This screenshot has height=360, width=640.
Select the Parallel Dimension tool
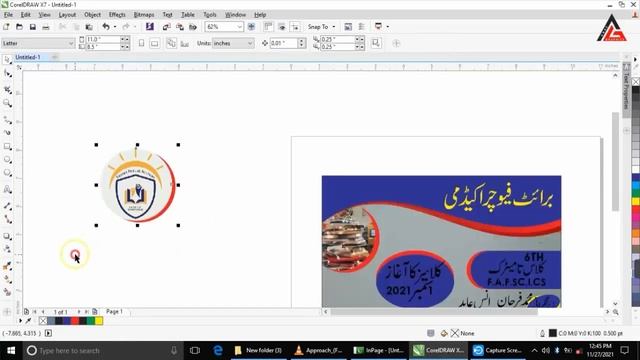pos(7,206)
